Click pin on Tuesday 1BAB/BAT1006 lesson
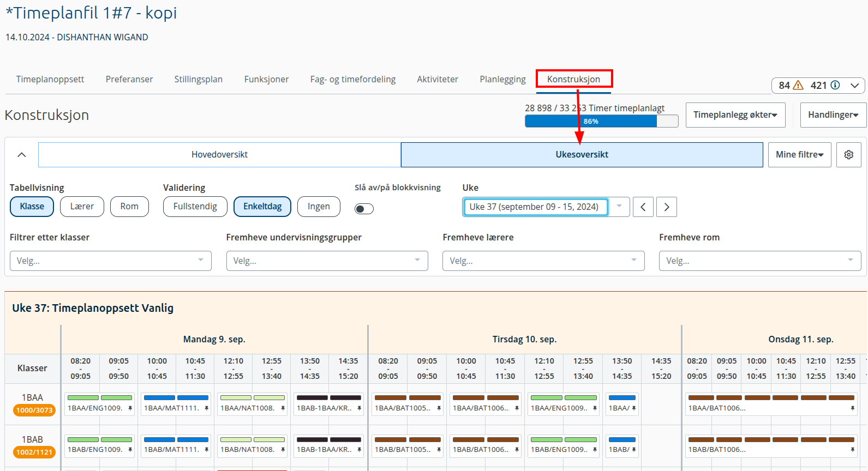 (x=517, y=450)
